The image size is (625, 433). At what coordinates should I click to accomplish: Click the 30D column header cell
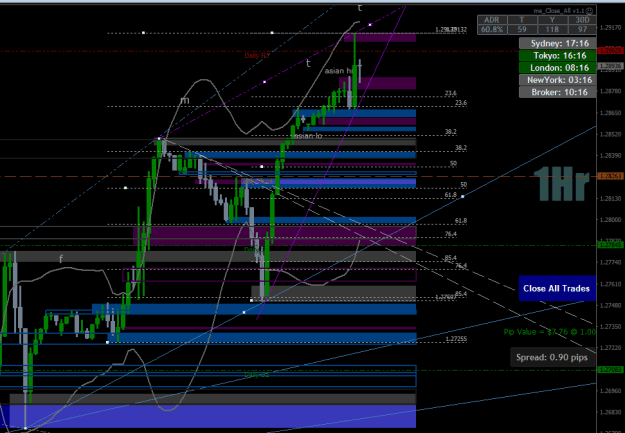coord(582,20)
